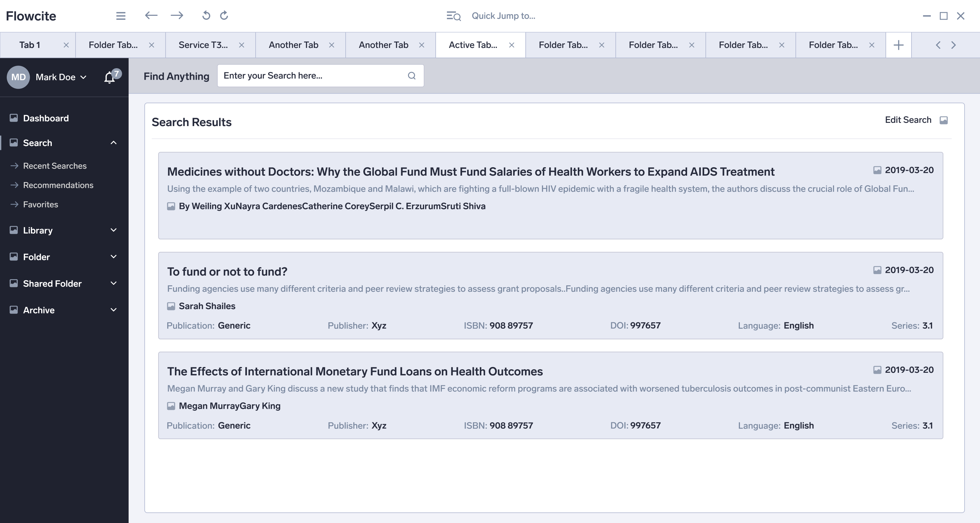This screenshot has width=980, height=523.
Task: Select the first Another Tab
Action: click(293, 45)
